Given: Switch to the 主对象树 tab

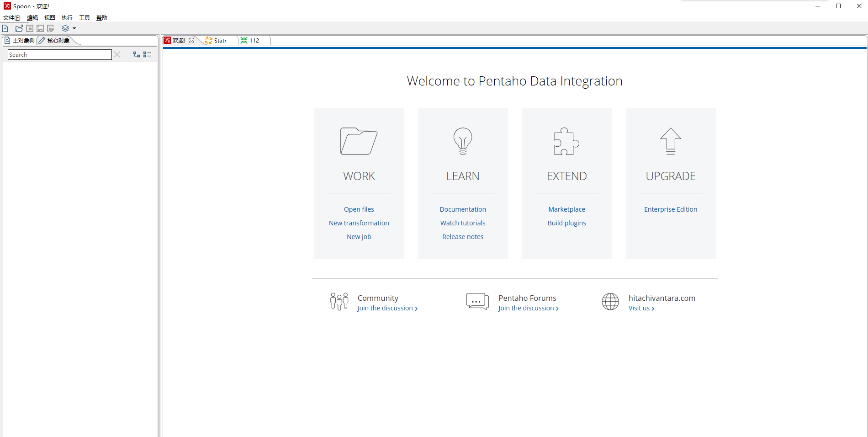Looking at the screenshot, I should pos(20,41).
